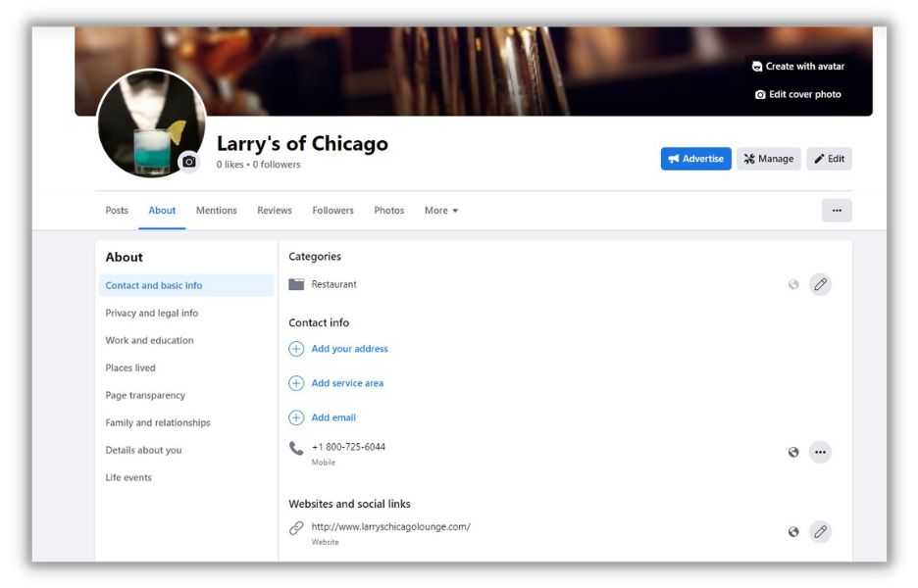
Task: Open the larryschicagolounge.com website link
Action: tap(390, 527)
